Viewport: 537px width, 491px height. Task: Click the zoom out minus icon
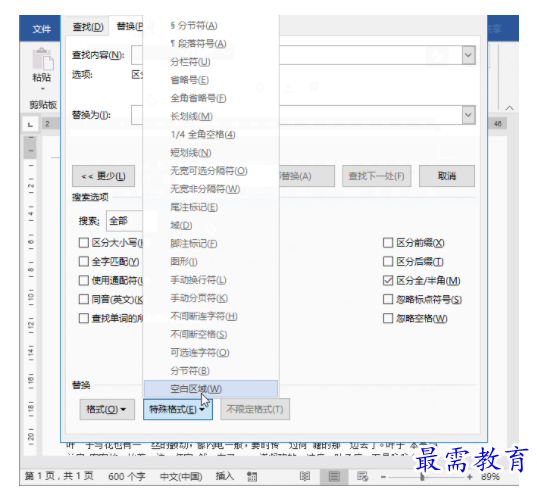click(383, 477)
